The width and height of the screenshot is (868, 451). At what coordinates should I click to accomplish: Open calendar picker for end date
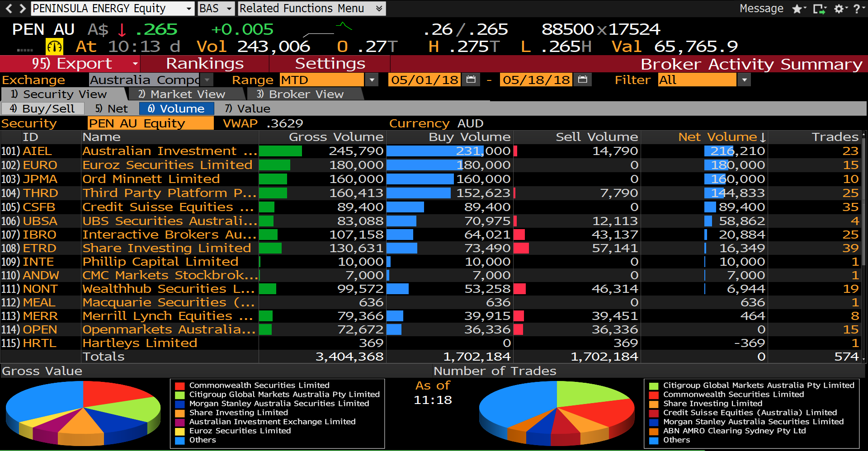click(583, 80)
